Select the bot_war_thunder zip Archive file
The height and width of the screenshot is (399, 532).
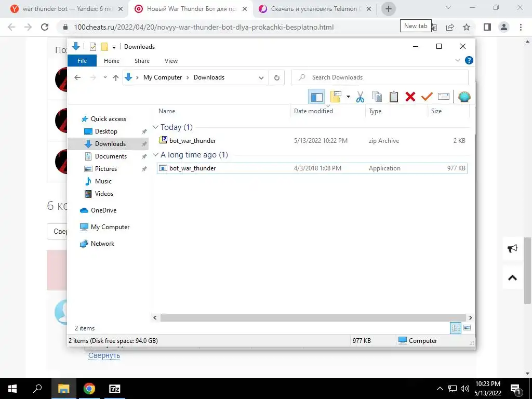pos(312,140)
